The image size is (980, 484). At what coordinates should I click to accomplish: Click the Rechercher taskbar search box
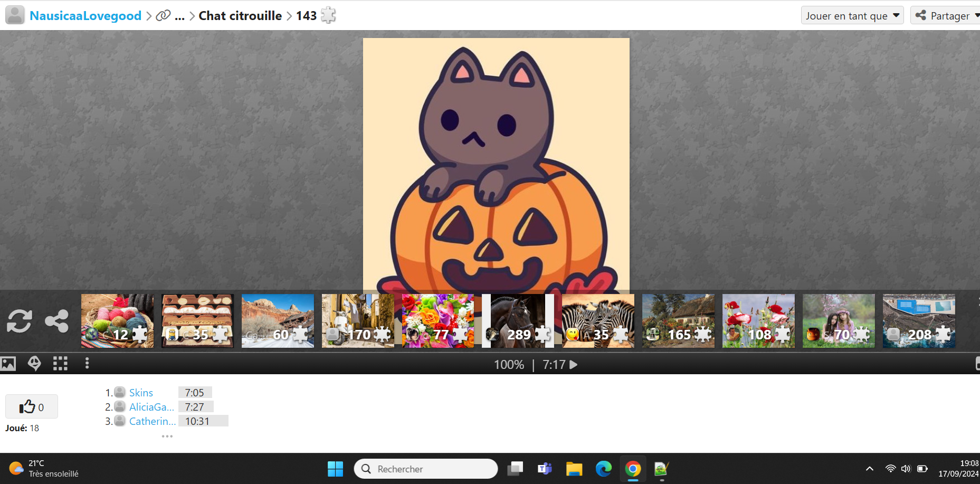pos(426,469)
